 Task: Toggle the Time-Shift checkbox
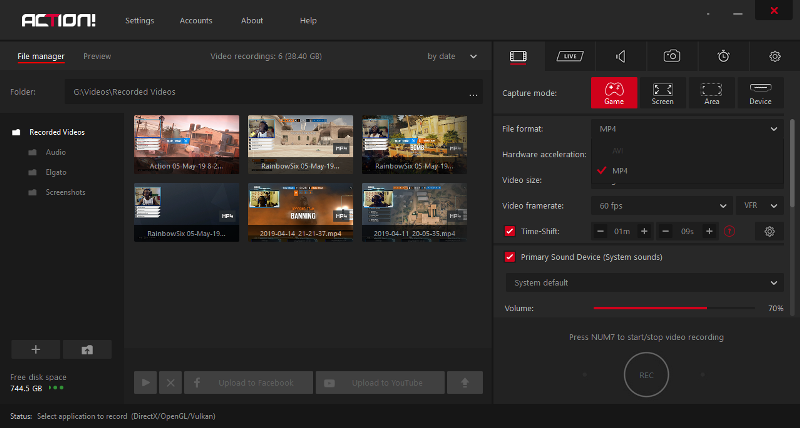tap(510, 231)
